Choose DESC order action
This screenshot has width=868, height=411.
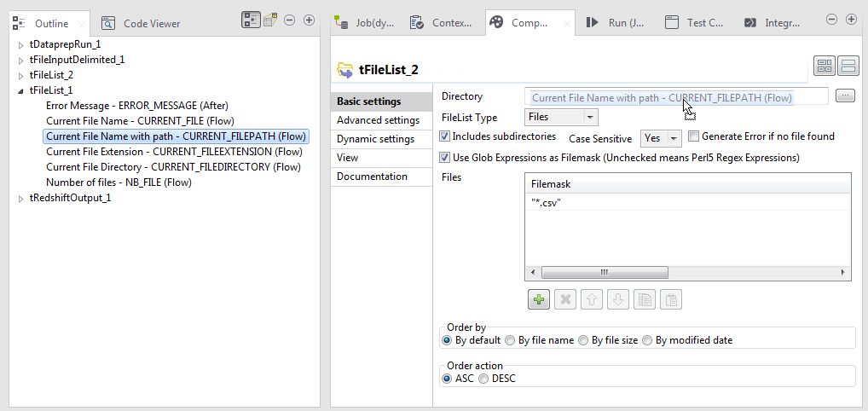click(483, 379)
